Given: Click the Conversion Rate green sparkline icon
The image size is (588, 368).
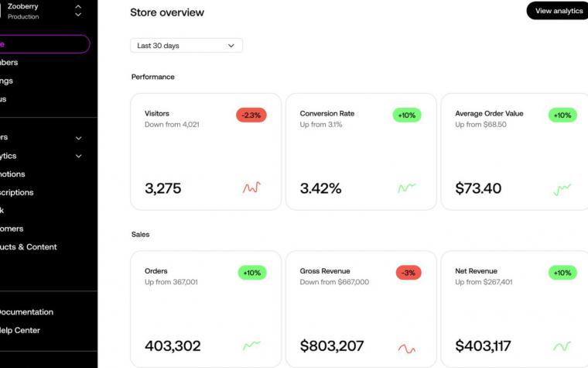Looking at the screenshot, I should [407, 187].
